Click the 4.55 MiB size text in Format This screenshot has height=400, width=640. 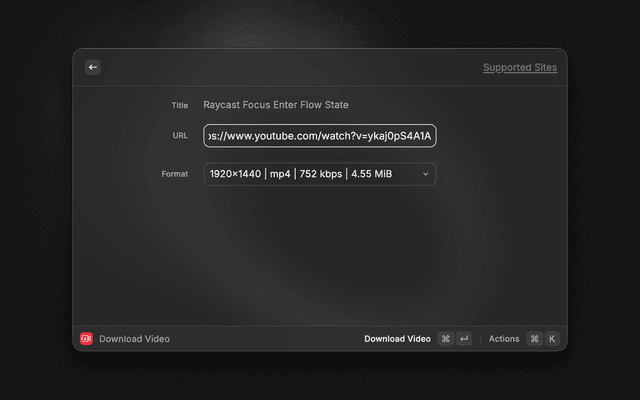(x=371, y=174)
